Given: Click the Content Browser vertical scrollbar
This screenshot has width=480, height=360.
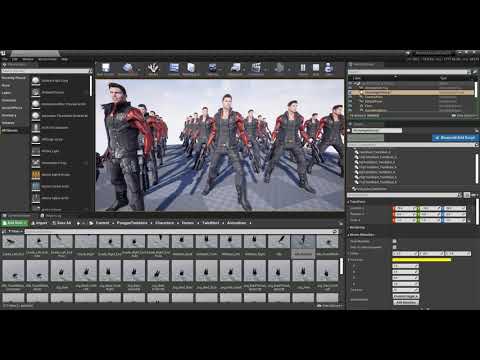Looking at the screenshot, I should pyautogui.click(x=341, y=266).
